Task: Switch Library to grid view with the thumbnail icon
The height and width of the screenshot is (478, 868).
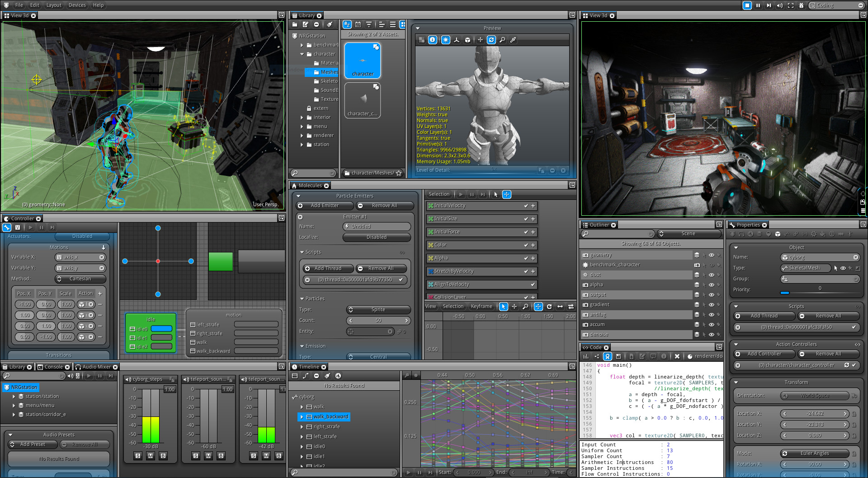Action: [404, 25]
